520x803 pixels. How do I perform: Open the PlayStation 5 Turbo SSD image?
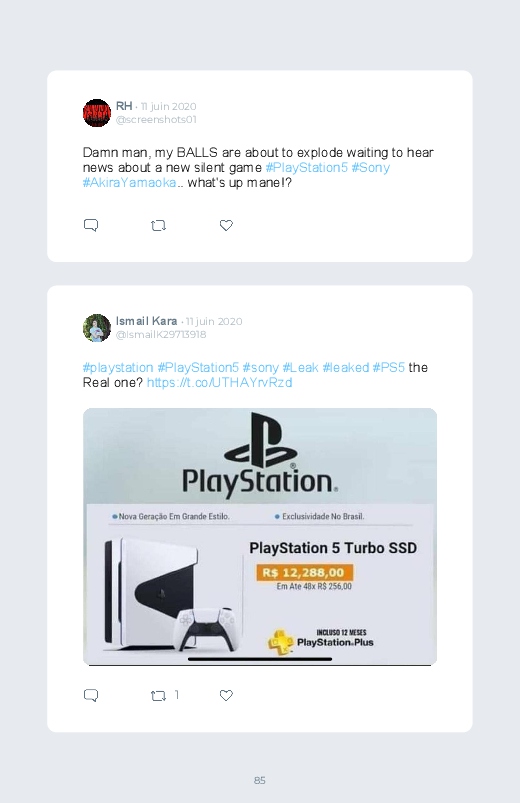[x=260, y=537]
